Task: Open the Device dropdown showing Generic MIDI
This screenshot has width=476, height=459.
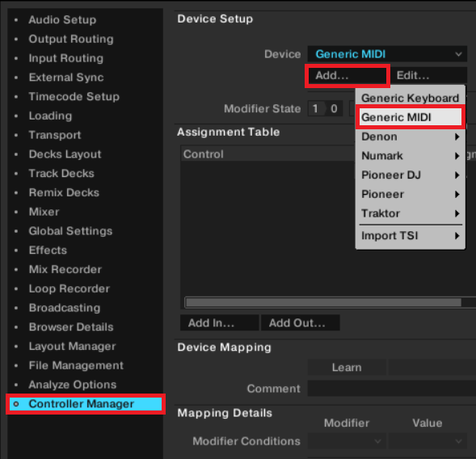Action: pos(387,54)
